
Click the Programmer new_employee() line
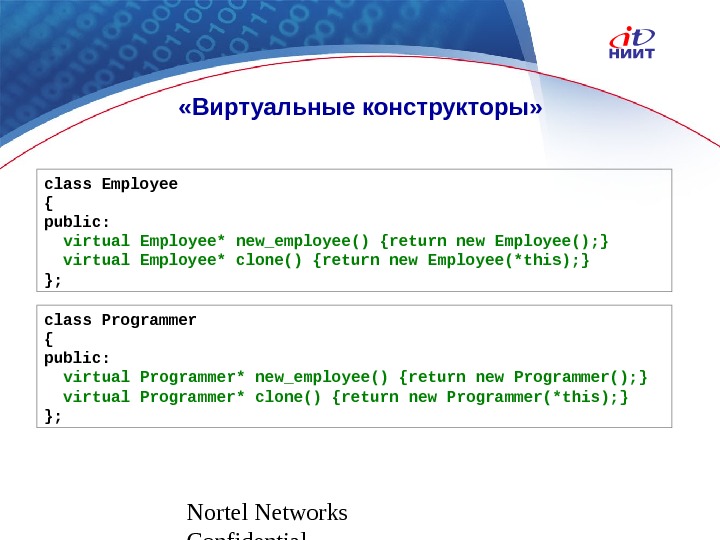tap(355, 377)
